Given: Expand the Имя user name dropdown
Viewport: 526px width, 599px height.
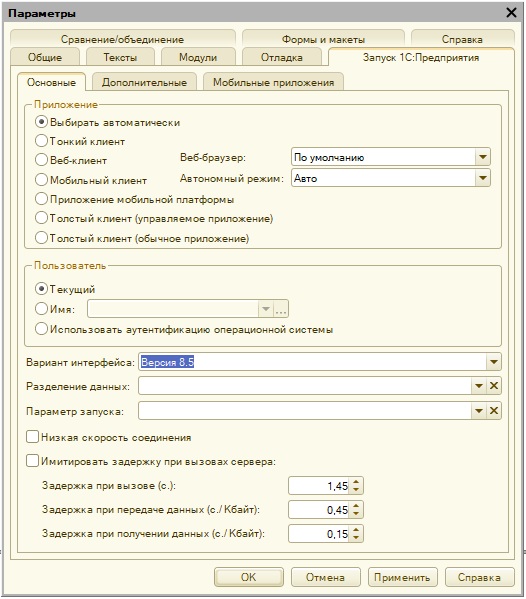Looking at the screenshot, I should [265, 309].
